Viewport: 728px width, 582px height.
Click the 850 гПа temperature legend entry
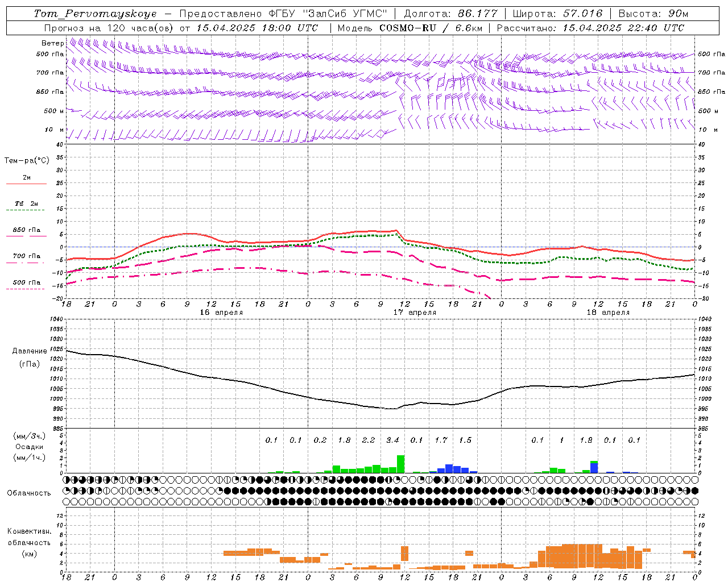[27, 230]
